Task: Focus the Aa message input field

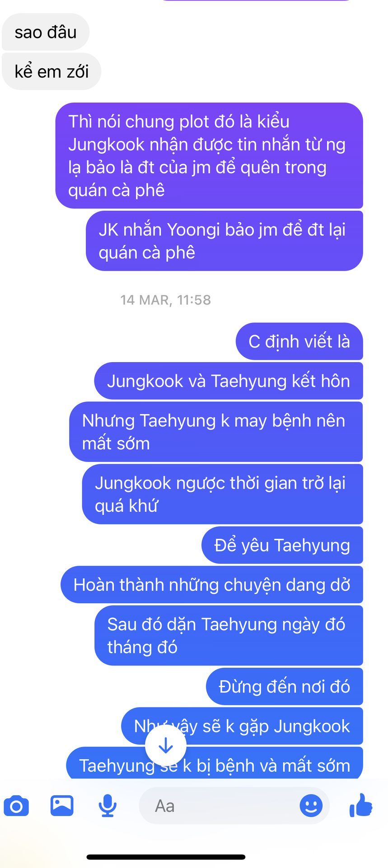Action: [x=234, y=806]
